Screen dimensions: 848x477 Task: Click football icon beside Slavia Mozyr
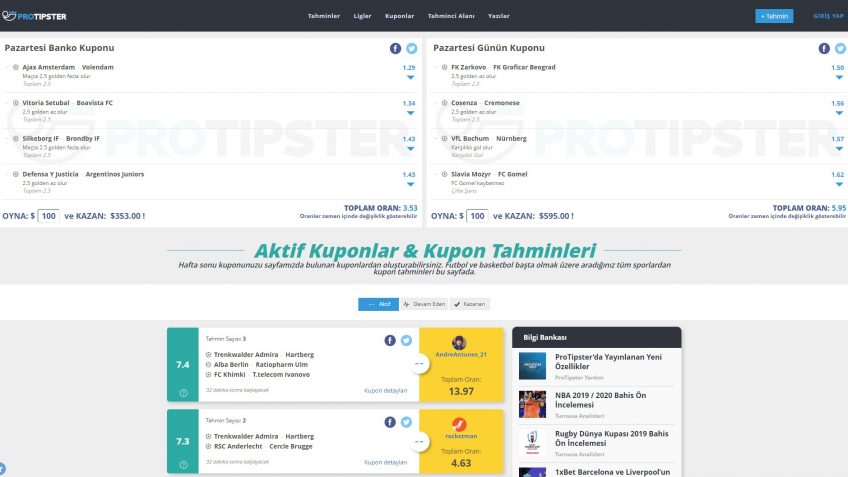(444, 174)
